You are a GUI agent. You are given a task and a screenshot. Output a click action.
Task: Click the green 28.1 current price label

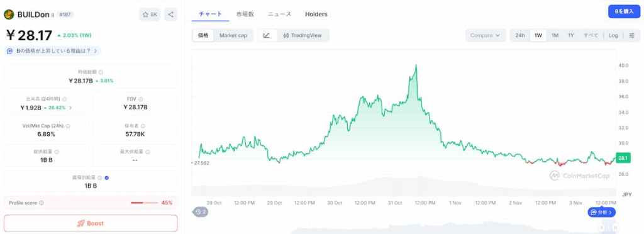click(x=623, y=158)
